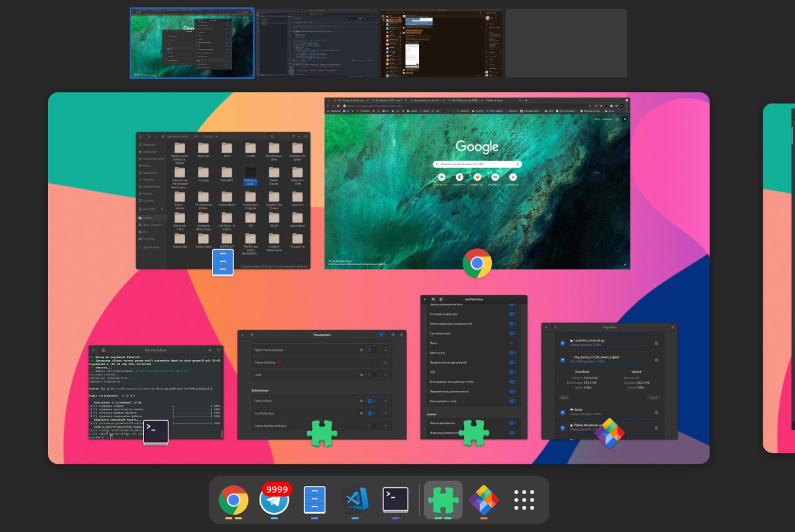Image resolution: width=795 pixels, height=532 pixels.
Task: Click search icon in Расширения window header
Action: (x=393, y=335)
